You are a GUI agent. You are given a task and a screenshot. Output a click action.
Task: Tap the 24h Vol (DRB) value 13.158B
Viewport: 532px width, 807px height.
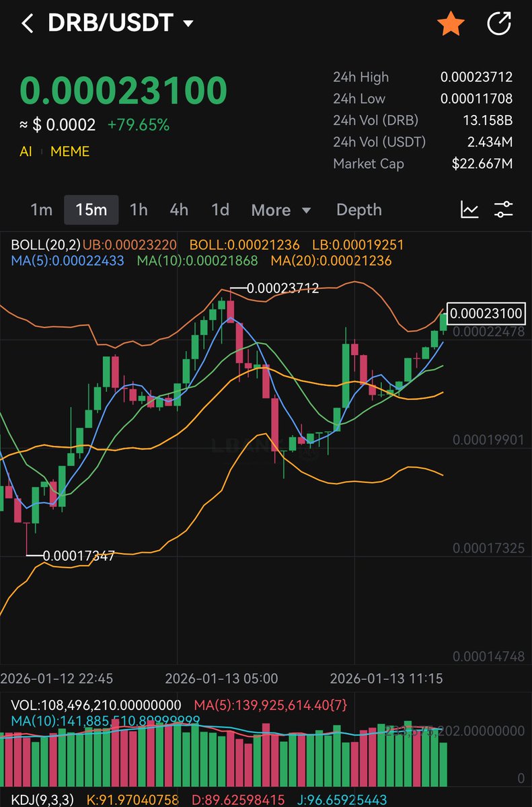tap(487, 120)
